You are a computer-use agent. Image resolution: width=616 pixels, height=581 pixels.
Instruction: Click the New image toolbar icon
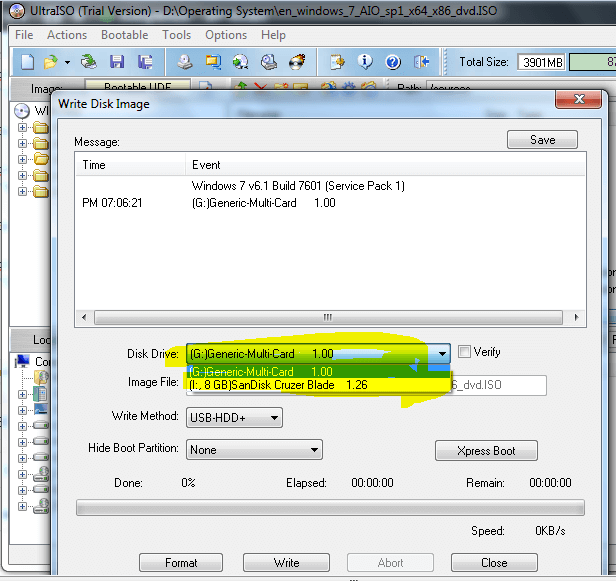[x=27, y=62]
